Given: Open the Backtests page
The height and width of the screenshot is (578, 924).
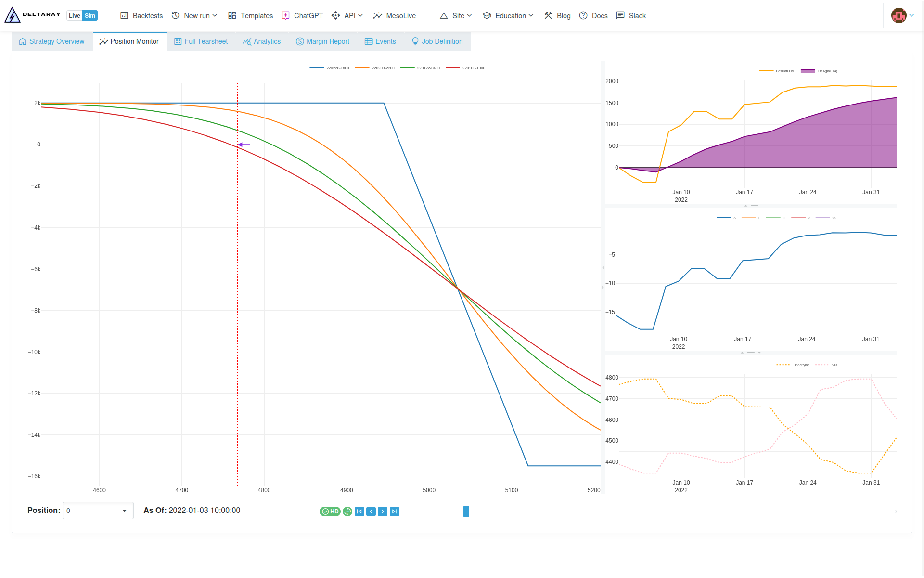Looking at the screenshot, I should (x=141, y=16).
